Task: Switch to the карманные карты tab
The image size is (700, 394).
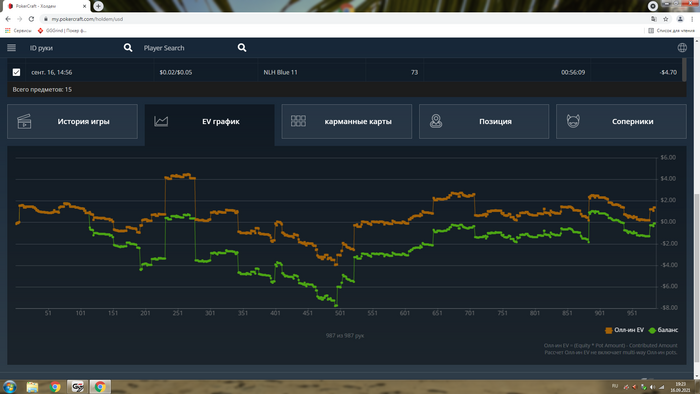Action: click(347, 121)
